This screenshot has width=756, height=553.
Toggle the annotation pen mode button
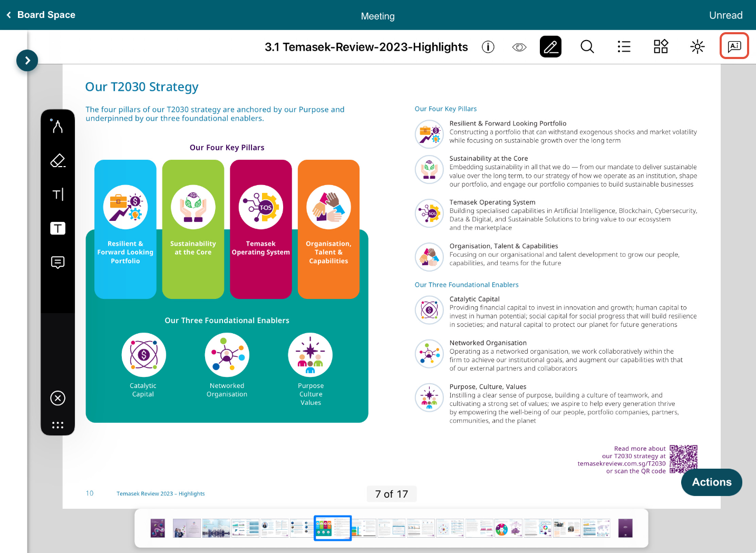[x=550, y=47]
